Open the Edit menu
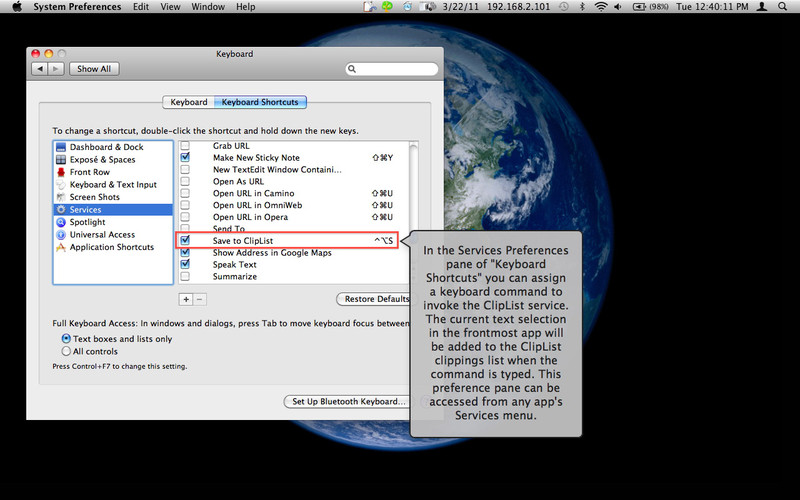800x500 pixels. coord(141,7)
